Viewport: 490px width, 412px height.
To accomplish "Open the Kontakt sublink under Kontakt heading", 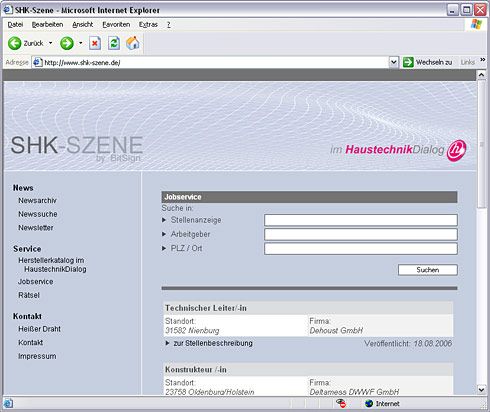I will 30,342.
